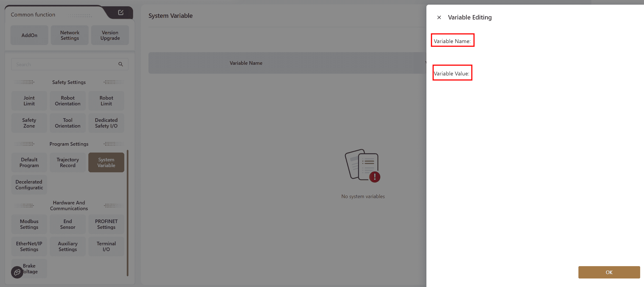Close the Variable Editing panel
644x287 pixels.
click(439, 17)
